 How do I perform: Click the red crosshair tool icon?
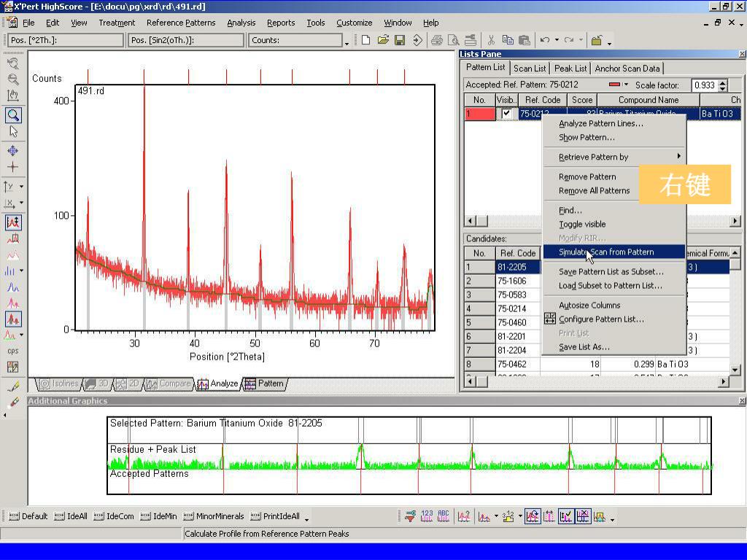pos(13,167)
